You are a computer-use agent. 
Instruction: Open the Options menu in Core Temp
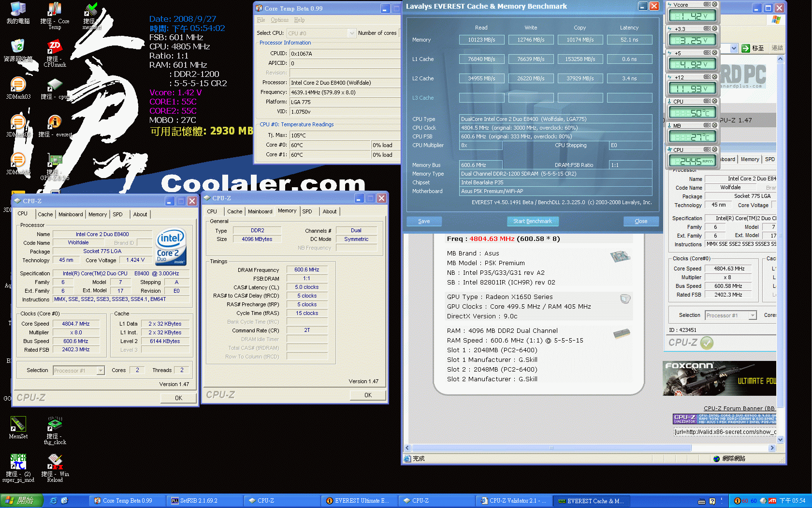pyautogui.click(x=279, y=20)
